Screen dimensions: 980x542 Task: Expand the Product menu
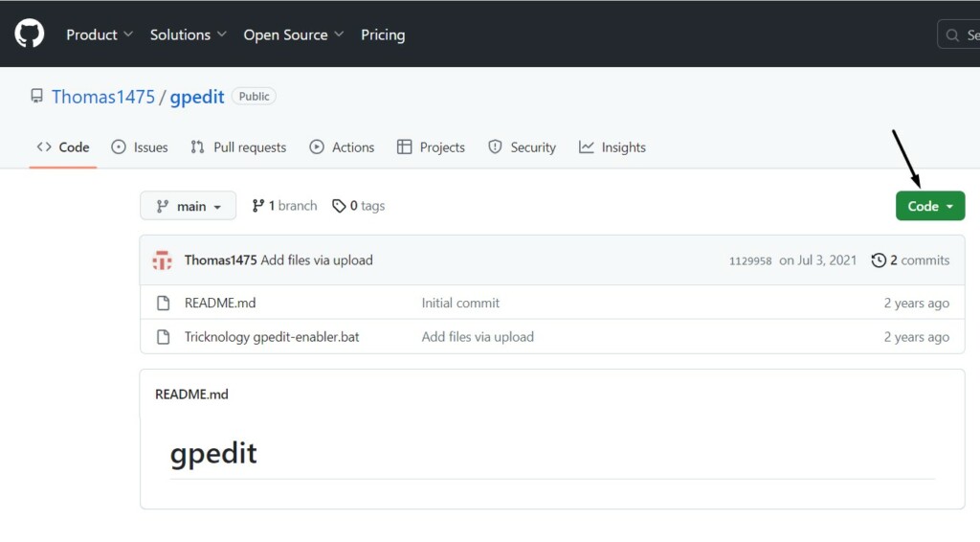[x=100, y=35]
